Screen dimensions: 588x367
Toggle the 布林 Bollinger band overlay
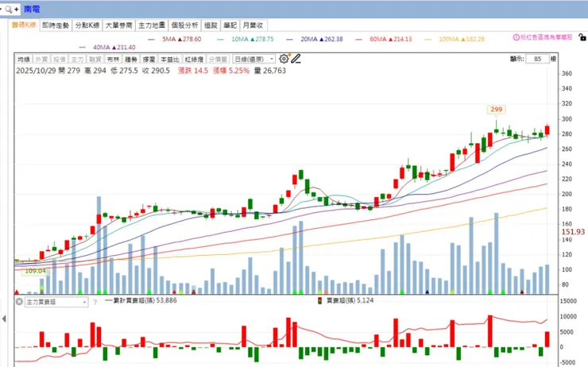click(113, 60)
